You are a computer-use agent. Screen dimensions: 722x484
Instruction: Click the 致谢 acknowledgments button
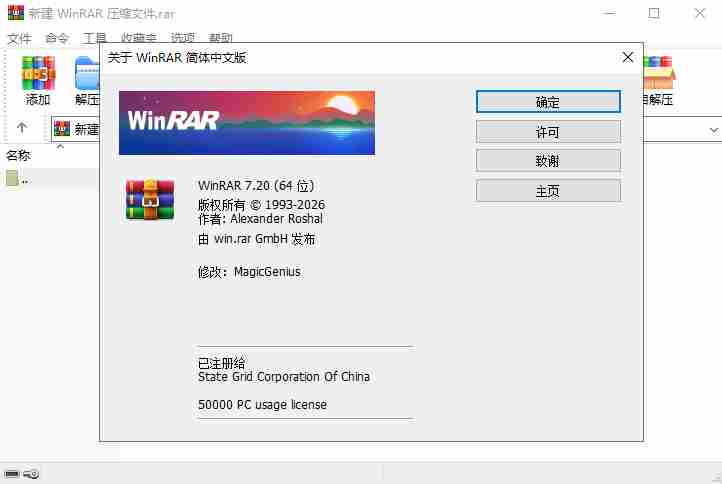(x=548, y=161)
